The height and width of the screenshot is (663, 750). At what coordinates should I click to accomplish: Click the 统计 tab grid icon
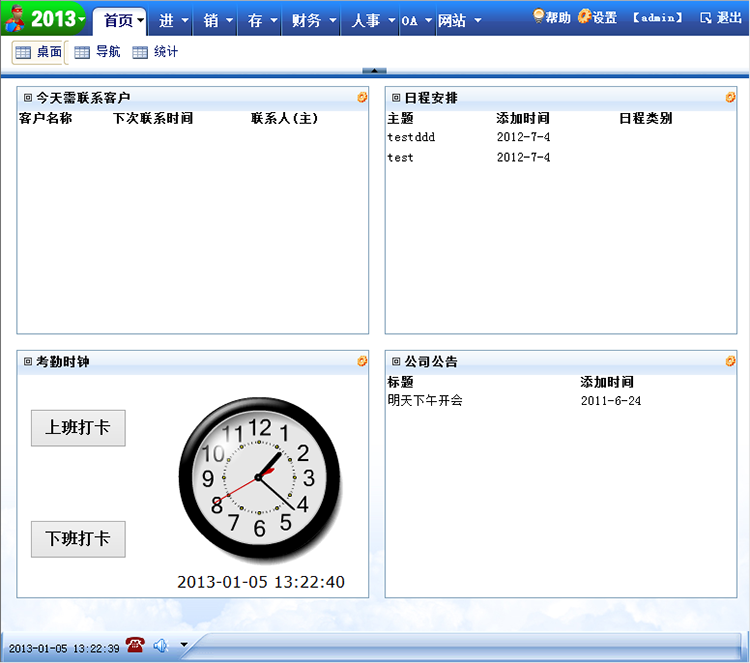[x=140, y=52]
